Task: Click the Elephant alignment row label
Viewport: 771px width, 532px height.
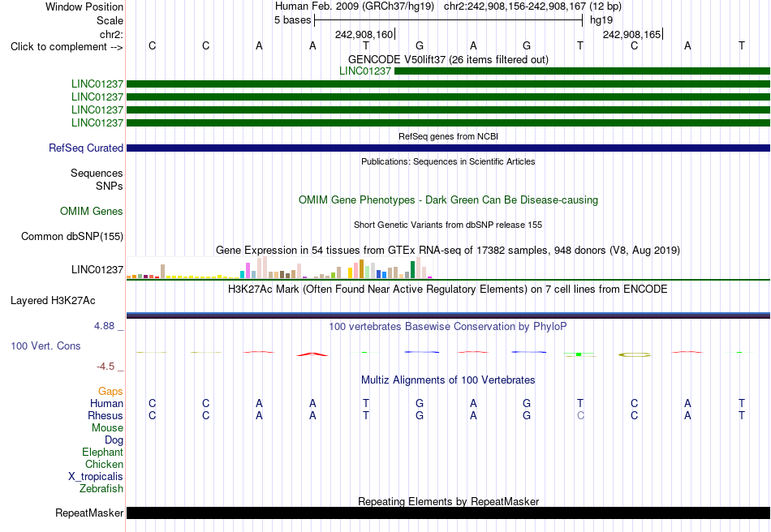Action: coord(102,452)
